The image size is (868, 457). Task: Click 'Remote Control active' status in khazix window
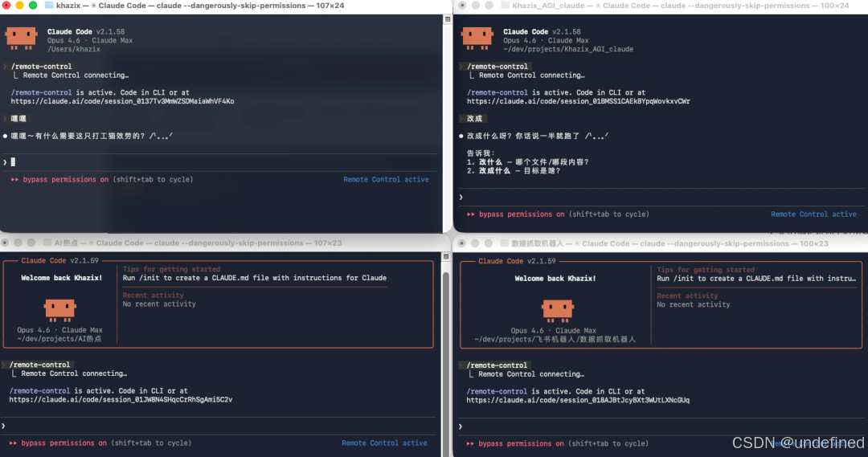coord(386,179)
